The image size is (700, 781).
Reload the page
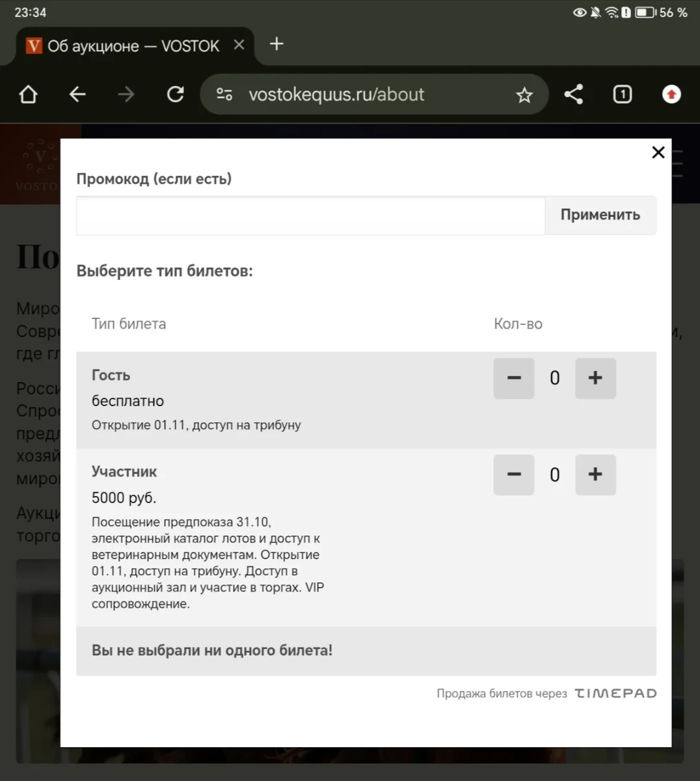click(x=176, y=94)
